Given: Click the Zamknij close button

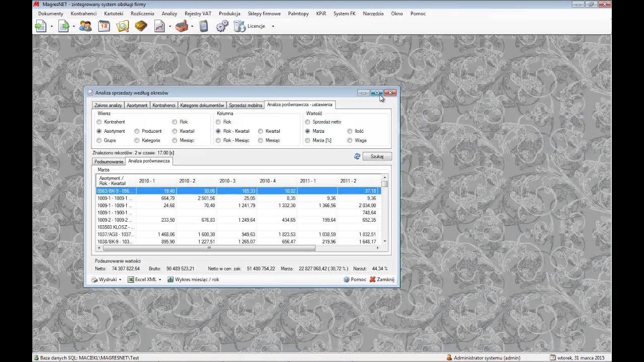Looking at the screenshot, I should click(382, 280).
